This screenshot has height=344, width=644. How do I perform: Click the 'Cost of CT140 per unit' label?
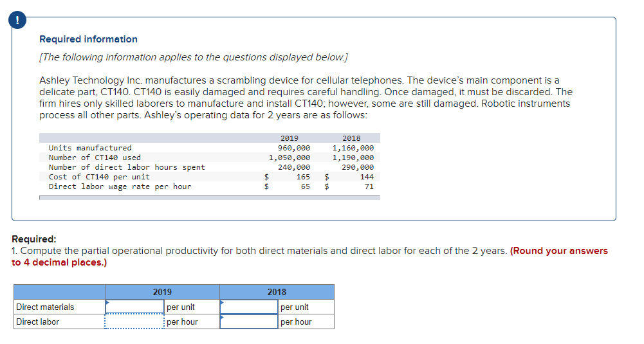point(99,177)
